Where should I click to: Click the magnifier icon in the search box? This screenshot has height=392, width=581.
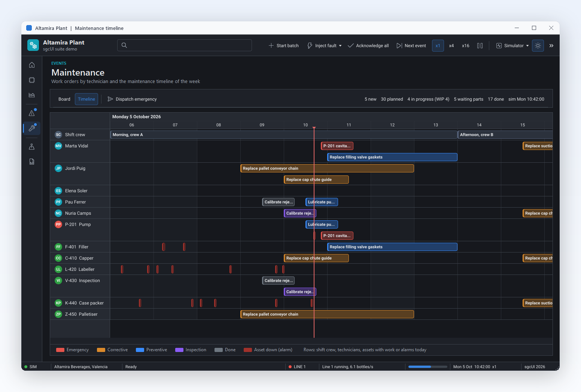[124, 45]
